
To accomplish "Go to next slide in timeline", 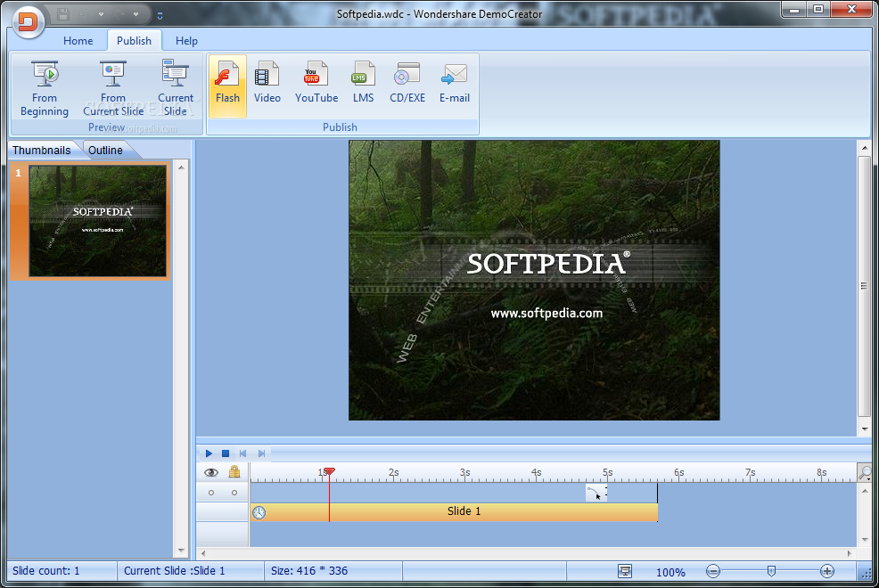I will pyautogui.click(x=261, y=453).
